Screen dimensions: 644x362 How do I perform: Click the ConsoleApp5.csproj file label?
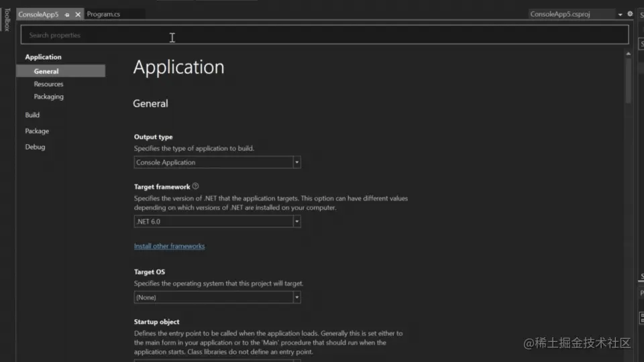tap(559, 14)
